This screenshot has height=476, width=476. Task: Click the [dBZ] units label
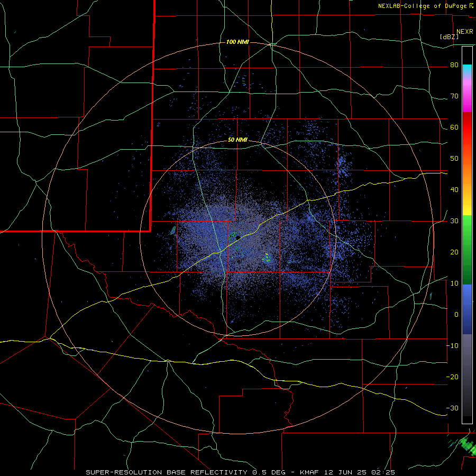[449, 37]
